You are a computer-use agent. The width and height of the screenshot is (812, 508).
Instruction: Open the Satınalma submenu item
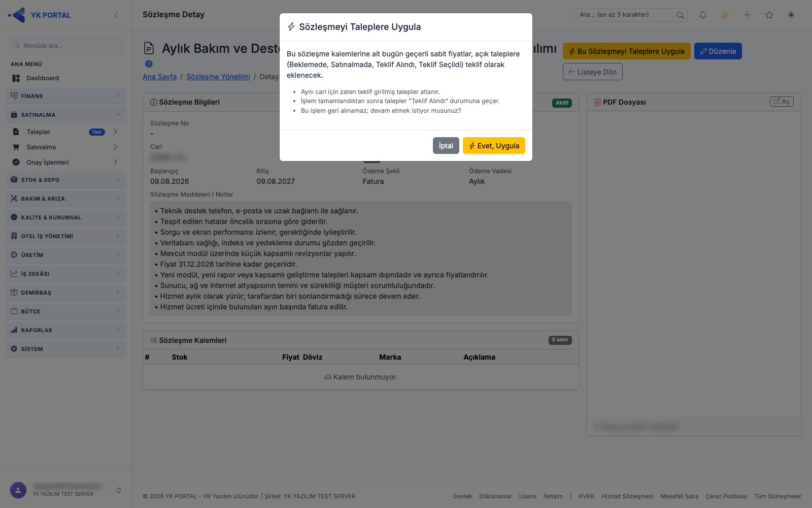click(x=66, y=147)
